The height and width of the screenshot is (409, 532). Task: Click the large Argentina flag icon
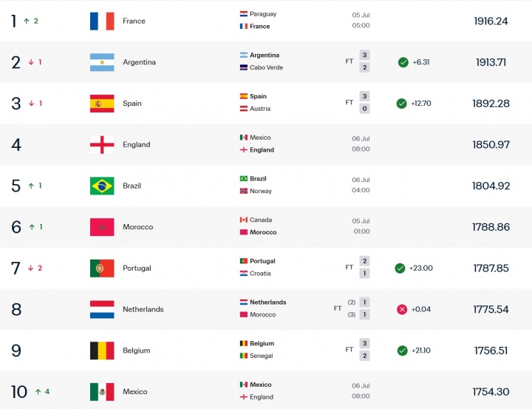pyautogui.click(x=102, y=62)
